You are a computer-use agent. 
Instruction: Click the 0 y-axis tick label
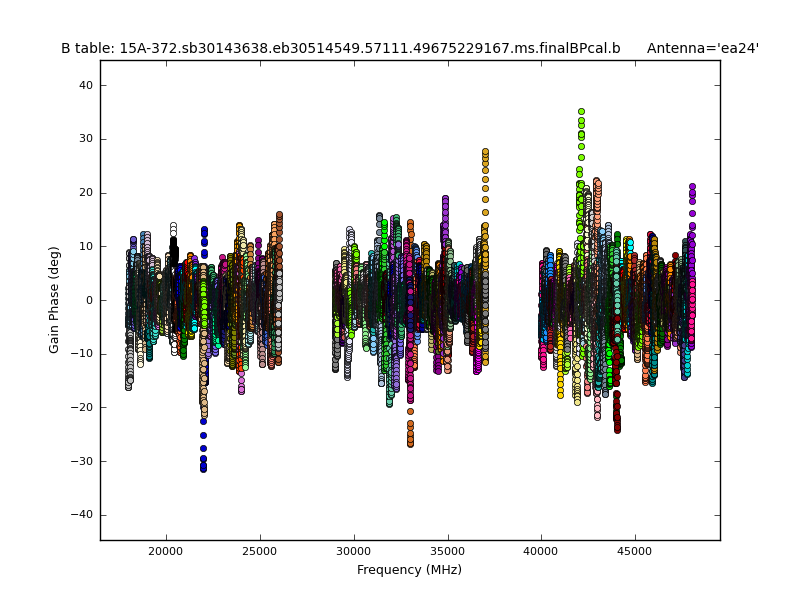click(89, 300)
